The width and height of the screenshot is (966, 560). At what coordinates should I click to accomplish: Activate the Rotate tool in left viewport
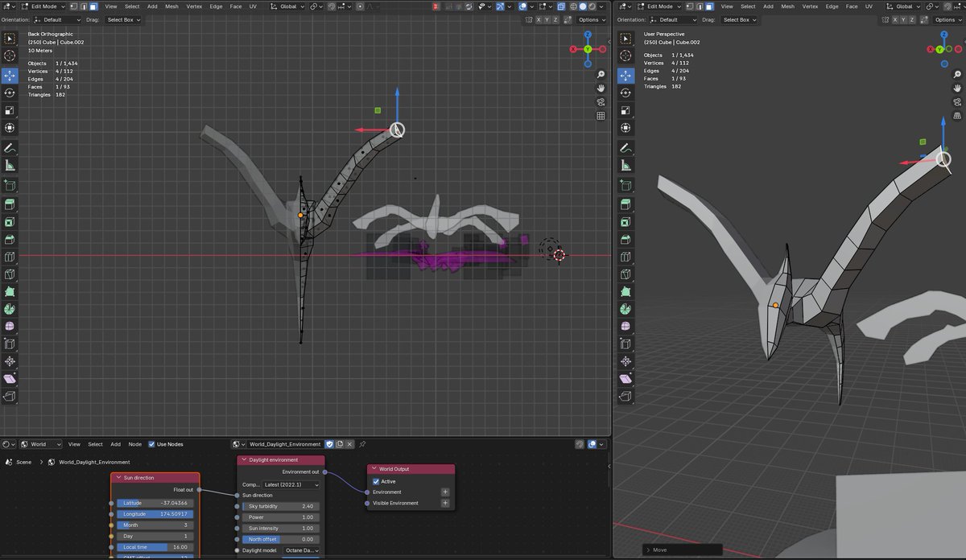[x=10, y=93]
